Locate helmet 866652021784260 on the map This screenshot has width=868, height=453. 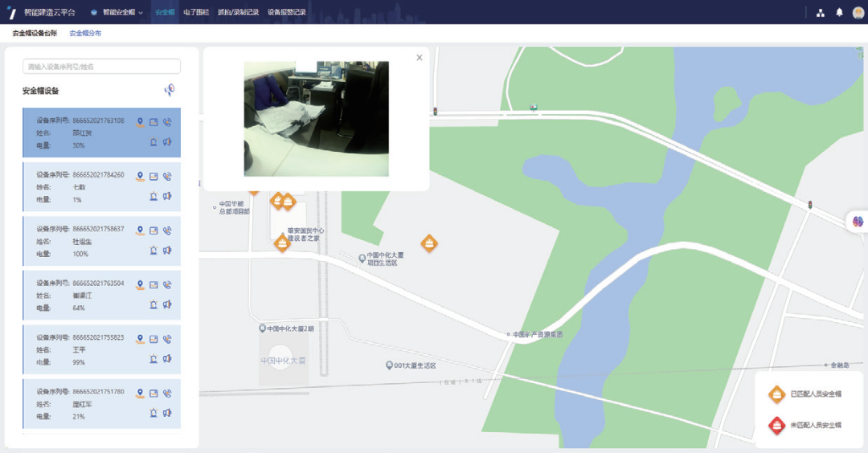point(140,177)
